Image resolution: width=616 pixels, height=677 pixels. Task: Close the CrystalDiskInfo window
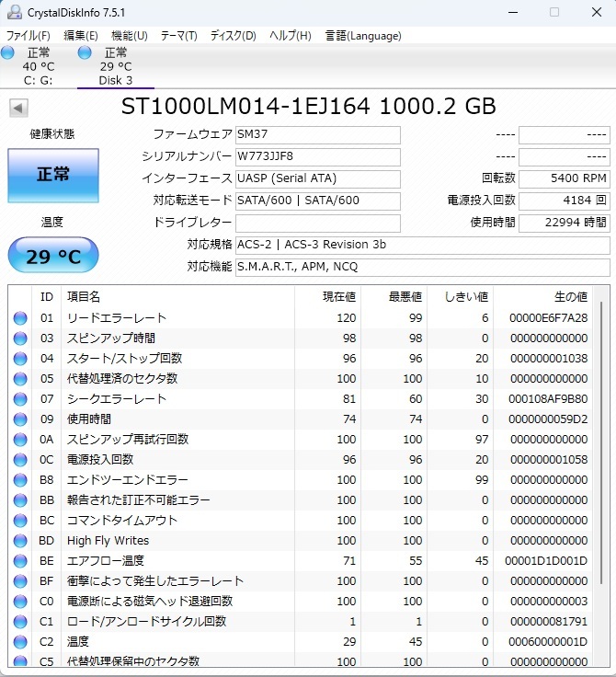[x=597, y=12]
